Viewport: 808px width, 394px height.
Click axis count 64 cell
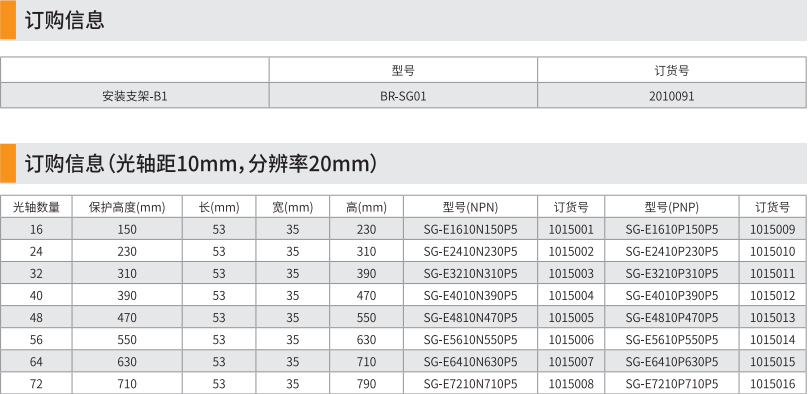(x=36, y=362)
